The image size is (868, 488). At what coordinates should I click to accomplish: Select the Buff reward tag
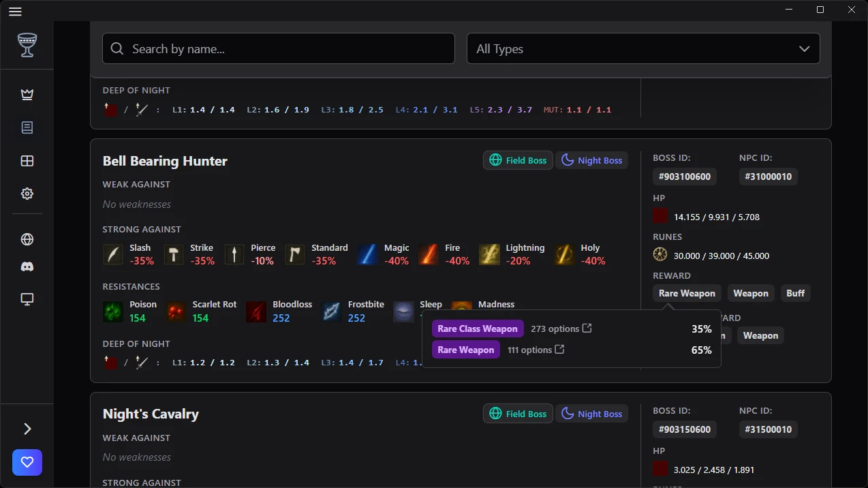tap(795, 293)
